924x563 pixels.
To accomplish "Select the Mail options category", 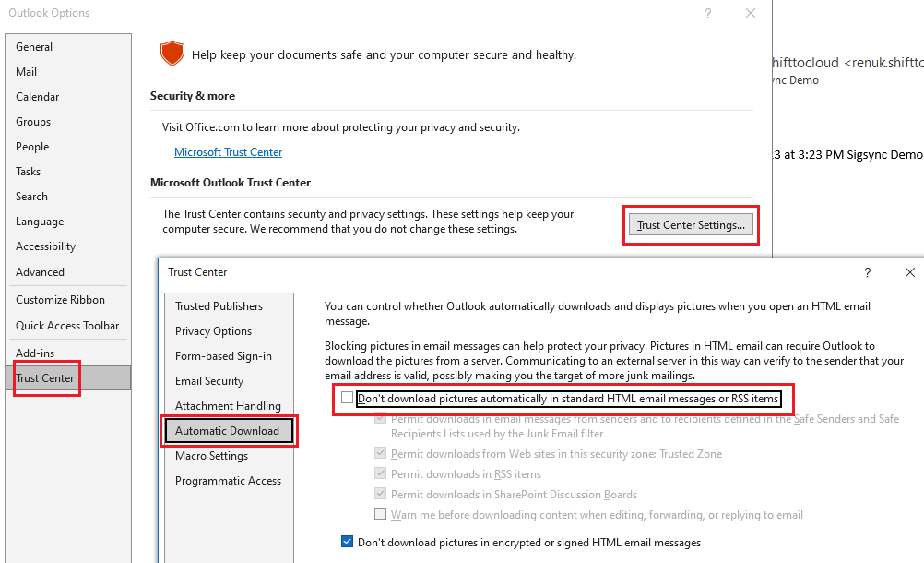I will (27, 72).
